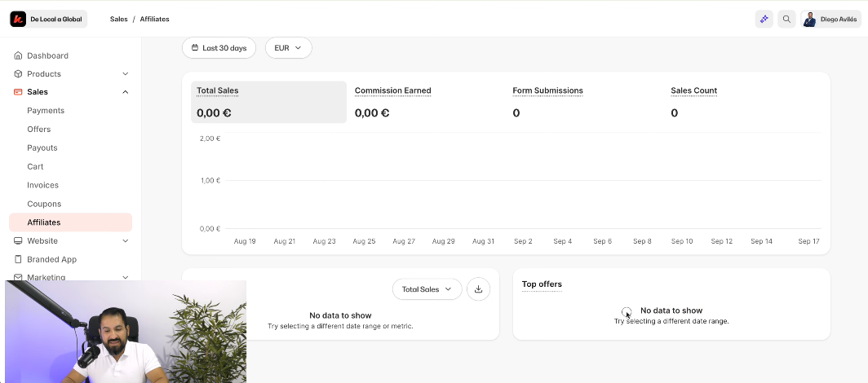Select the Form Submissions metric tab

pos(547,91)
